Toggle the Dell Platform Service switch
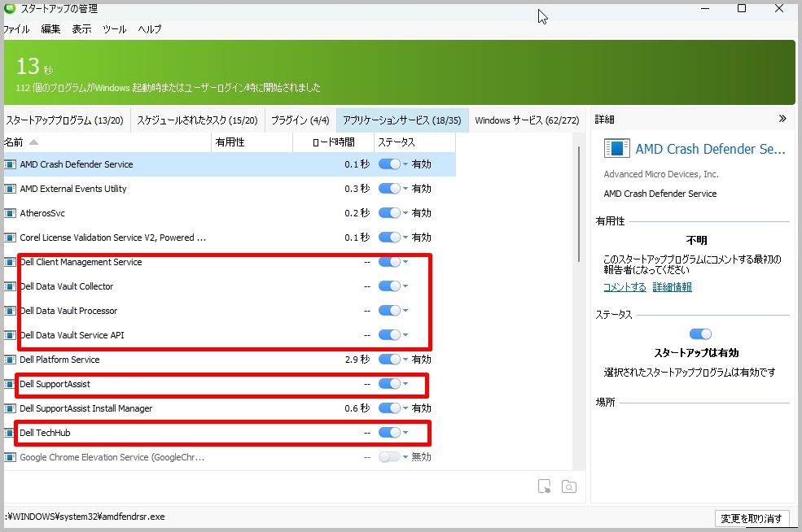 389,360
